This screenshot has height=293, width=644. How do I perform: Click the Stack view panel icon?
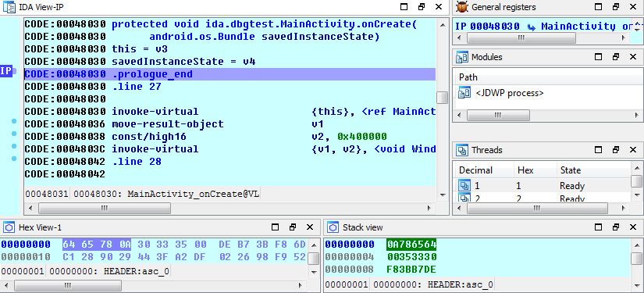tap(333, 227)
